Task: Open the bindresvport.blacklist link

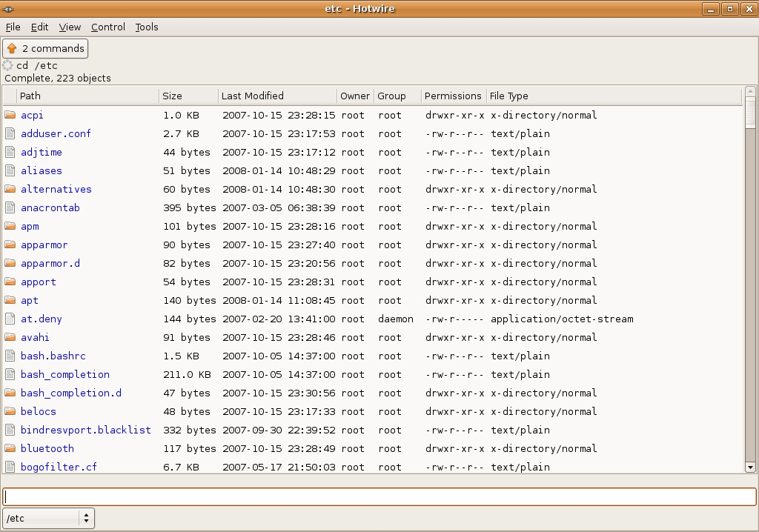Action: tap(86, 430)
